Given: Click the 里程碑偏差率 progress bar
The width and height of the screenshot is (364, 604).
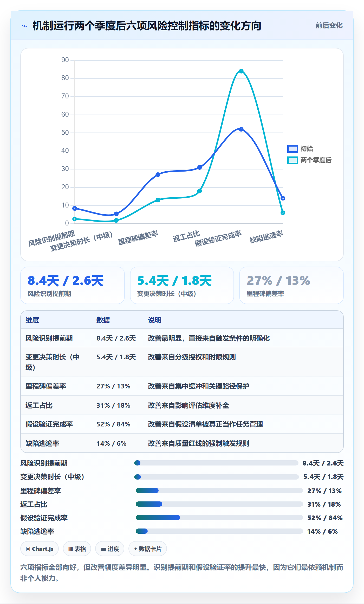Looking at the screenshot, I should pyautogui.click(x=219, y=490).
